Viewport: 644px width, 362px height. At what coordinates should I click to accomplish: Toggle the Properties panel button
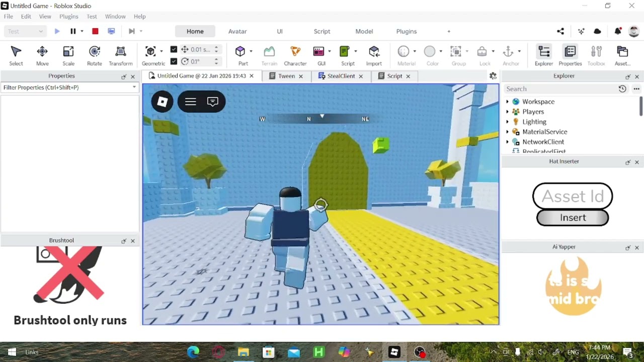pyautogui.click(x=570, y=55)
